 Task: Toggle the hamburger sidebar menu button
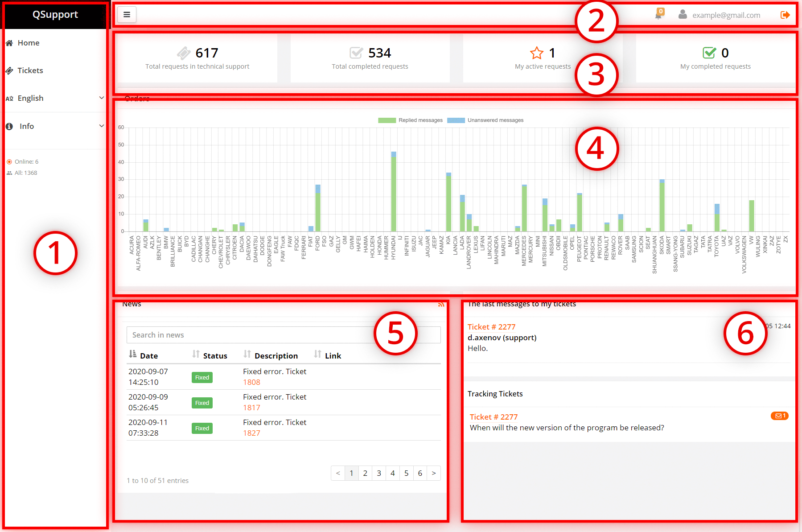(127, 15)
